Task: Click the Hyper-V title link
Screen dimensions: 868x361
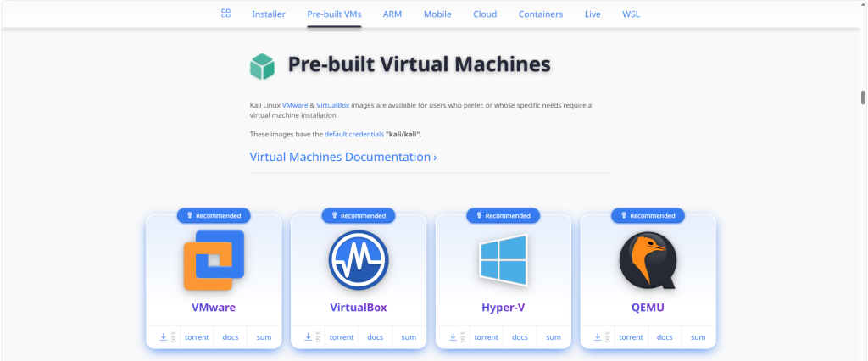Action: coord(504,308)
